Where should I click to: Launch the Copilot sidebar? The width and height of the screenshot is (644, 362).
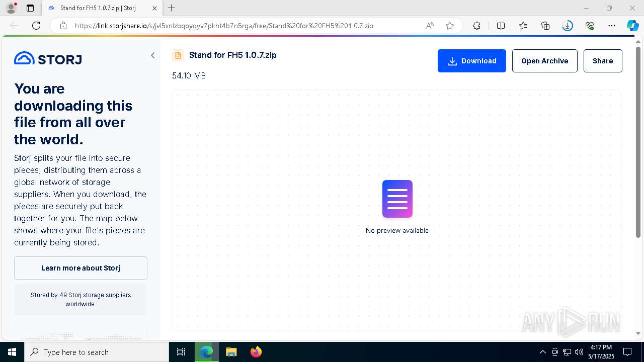coord(632,26)
